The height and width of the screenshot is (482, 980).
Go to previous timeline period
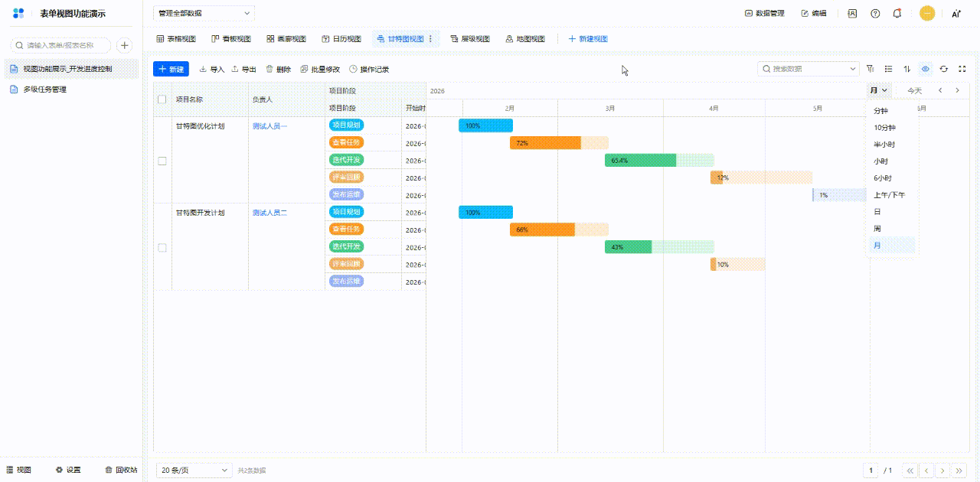pyautogui.click(x=940, y=90)
